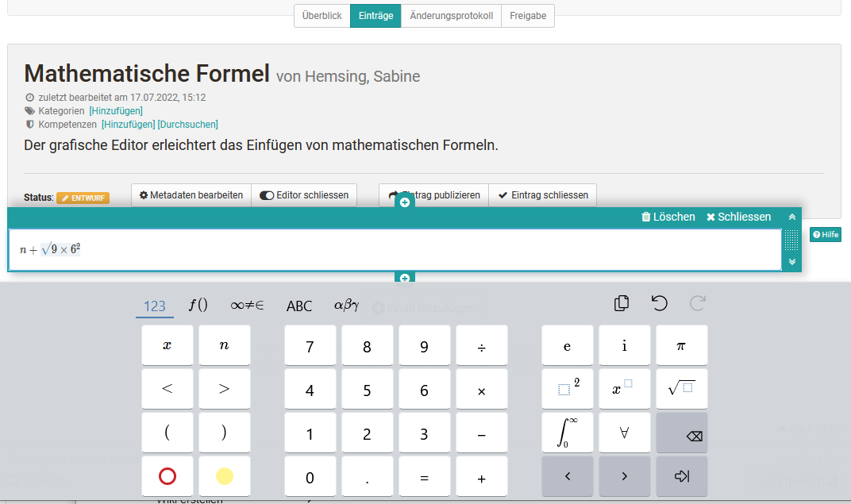Select the red circle symbol key
The image size is (851, 504).
click(167, 475)
